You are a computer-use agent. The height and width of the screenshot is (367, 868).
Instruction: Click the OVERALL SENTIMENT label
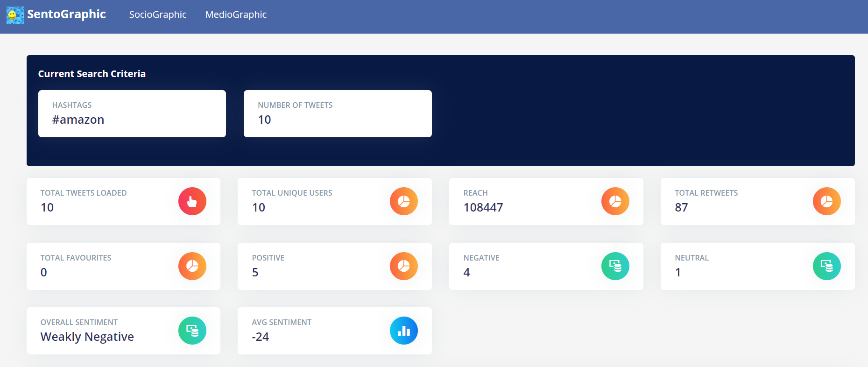[79, 322]
